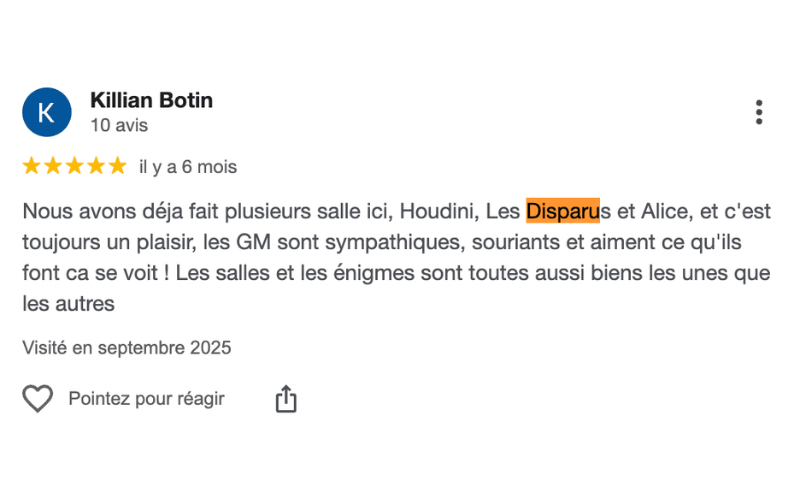The image size is (800, 500).
Task: Click the first star of the rating
Action: (x=31, y=166)
